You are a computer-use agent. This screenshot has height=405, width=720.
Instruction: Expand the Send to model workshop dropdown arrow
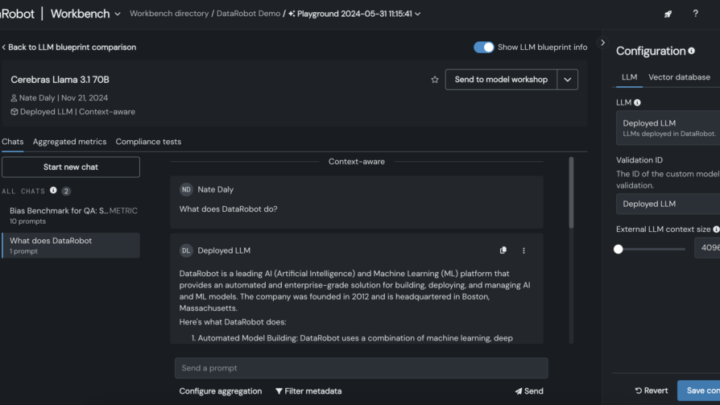568,79
